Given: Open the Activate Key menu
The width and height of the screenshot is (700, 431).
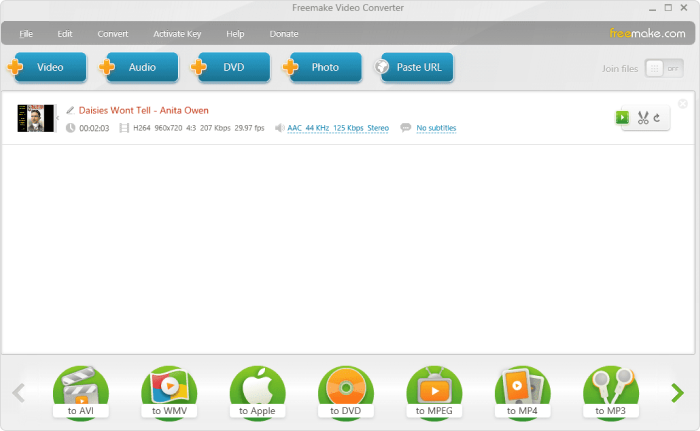Looking at the screenshot, I should point(177,34).
